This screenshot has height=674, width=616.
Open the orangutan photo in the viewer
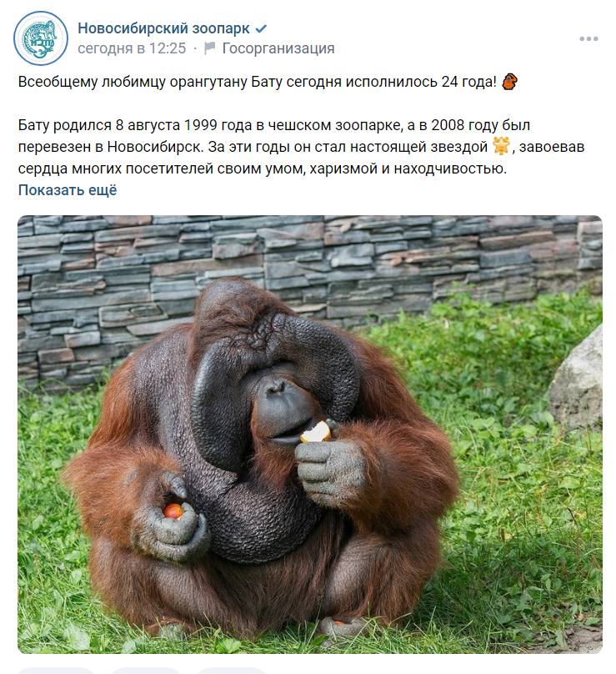(x=310, y=434)
